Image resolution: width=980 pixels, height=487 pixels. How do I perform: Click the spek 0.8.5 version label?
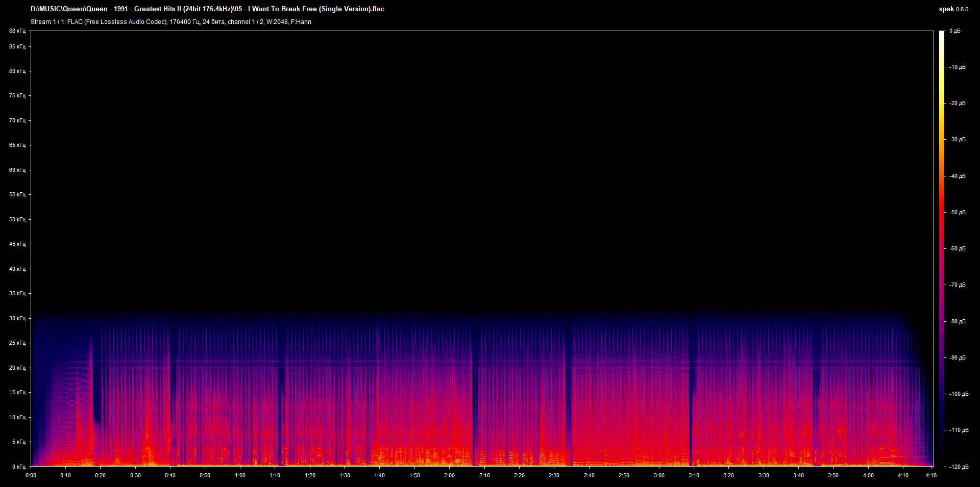953,9
